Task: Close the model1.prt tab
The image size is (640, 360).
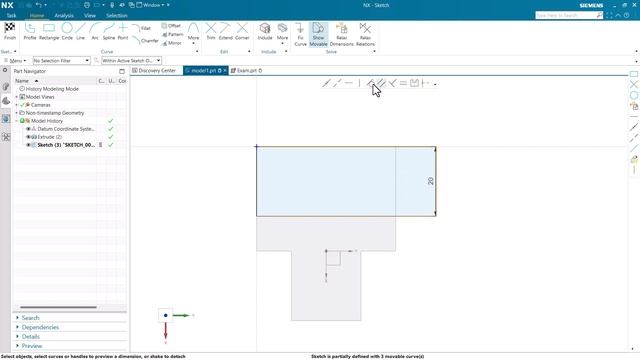Action: [224, 71]
